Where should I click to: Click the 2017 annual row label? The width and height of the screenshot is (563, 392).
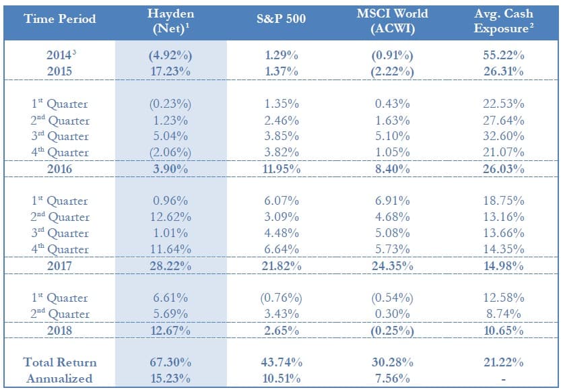[x=59, y=266]
